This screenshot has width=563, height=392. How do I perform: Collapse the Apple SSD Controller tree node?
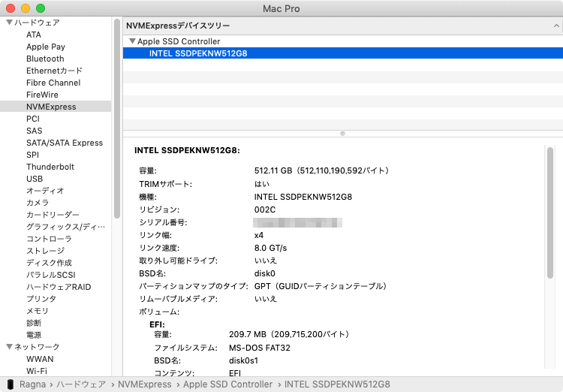click(x=132, y=41)
